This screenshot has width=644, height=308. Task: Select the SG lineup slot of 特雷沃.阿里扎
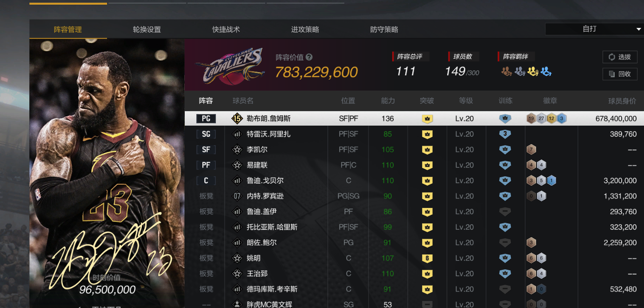coord(206,134)
